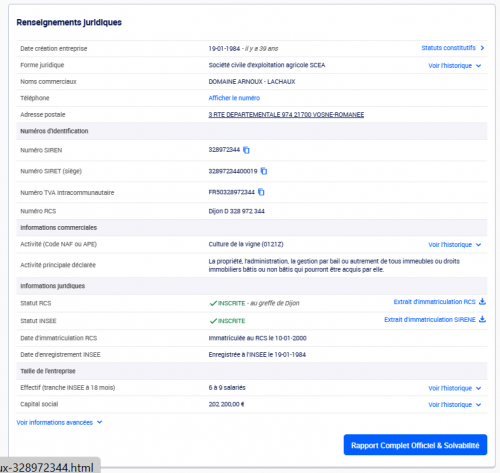Select SIREN value 328972344
The width and height of the screenshot is (500, 473).
(x=224, y=150)
